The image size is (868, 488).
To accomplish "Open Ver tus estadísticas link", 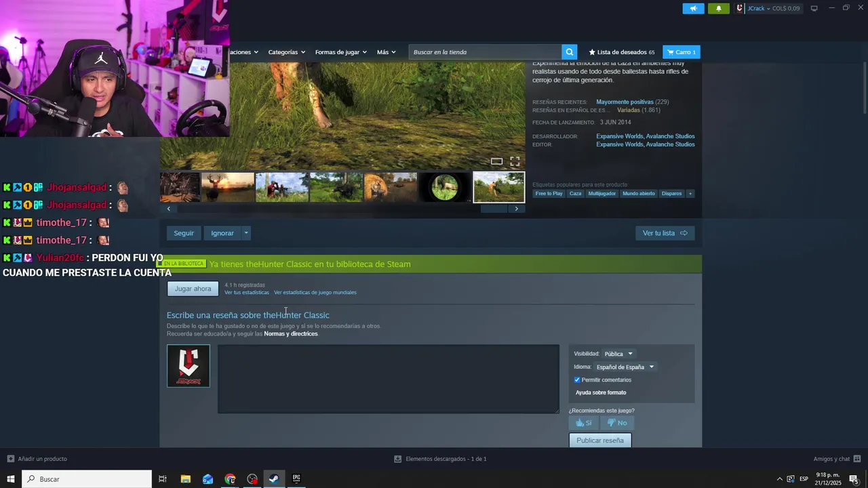I will pos(247,292).
